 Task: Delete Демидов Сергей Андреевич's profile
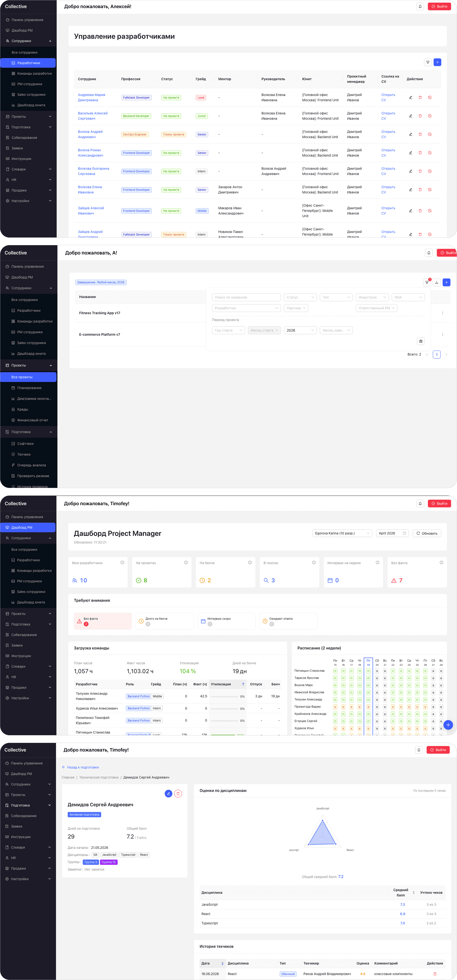point(178,794)
